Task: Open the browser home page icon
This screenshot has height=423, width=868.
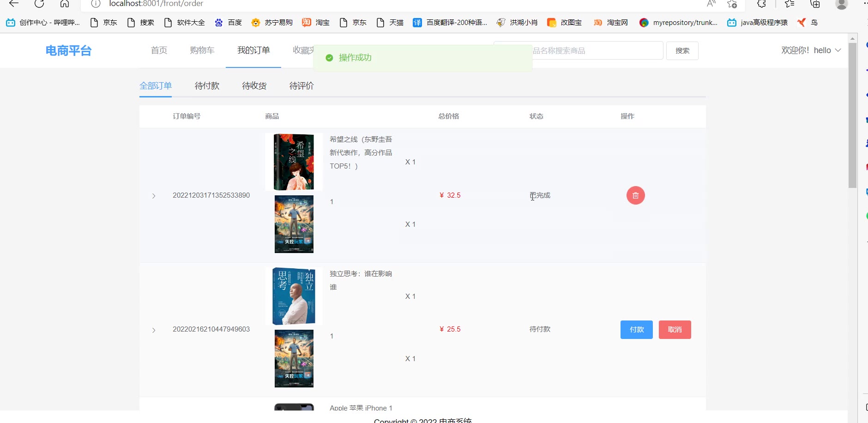Action: click(x=65, y=4)
